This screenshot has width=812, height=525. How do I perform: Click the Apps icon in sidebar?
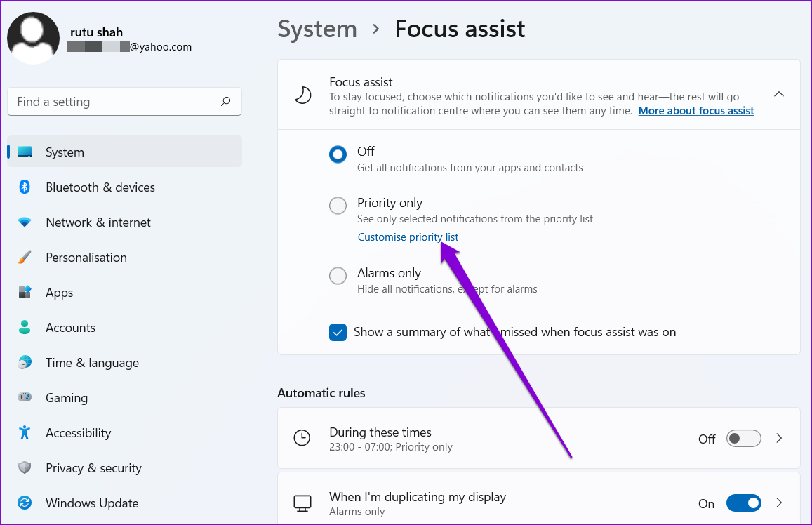click(25, 292)
